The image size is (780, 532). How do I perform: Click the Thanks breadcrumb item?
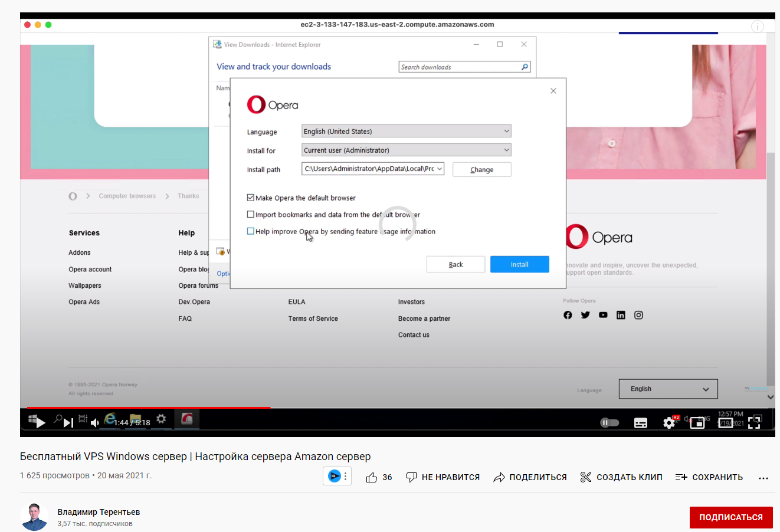pyautogui.click(x=188, y=196)
